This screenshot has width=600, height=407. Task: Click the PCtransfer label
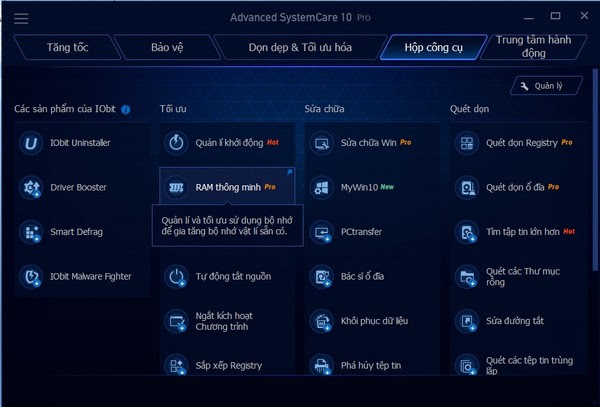pos(361,232)
